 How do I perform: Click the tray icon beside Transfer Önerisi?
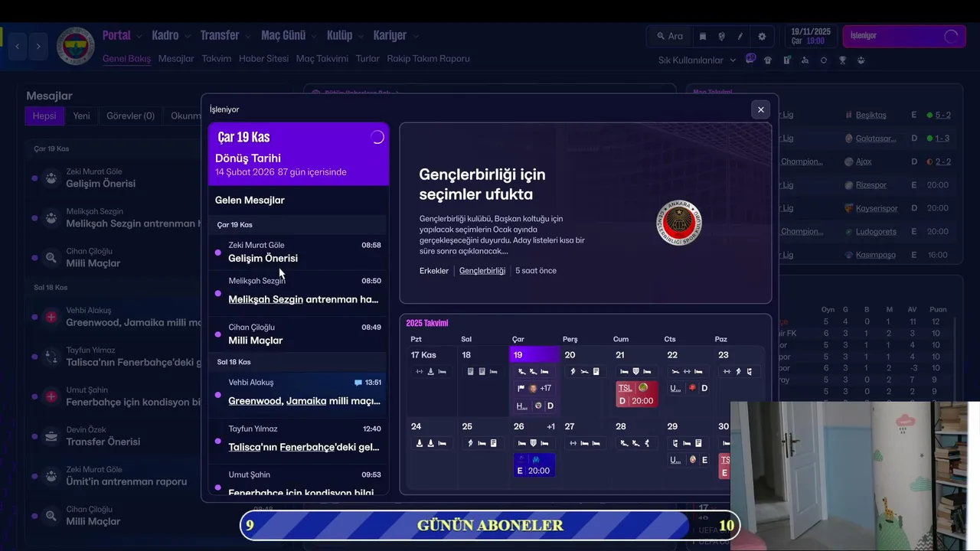click(51, 436)
